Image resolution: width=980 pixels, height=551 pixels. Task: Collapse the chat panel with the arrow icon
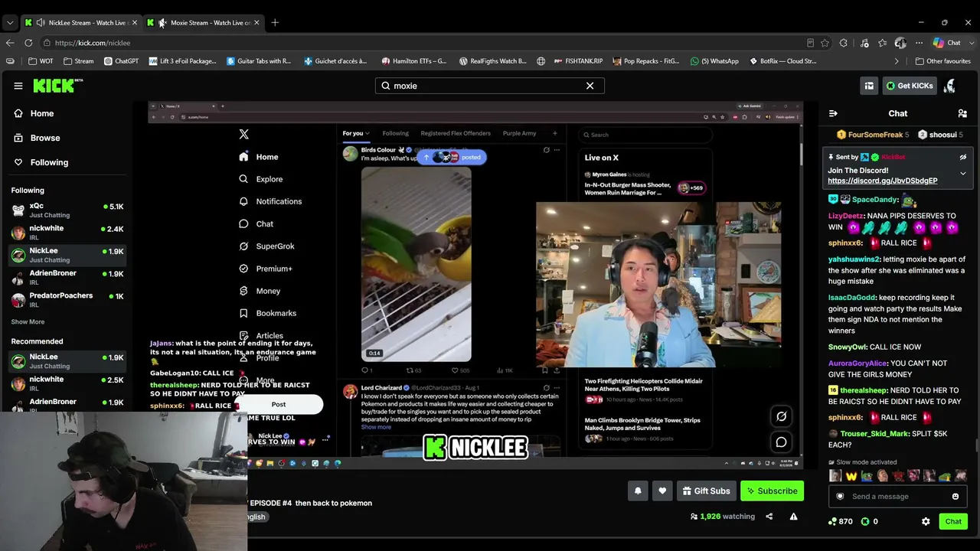pos(833,113)
